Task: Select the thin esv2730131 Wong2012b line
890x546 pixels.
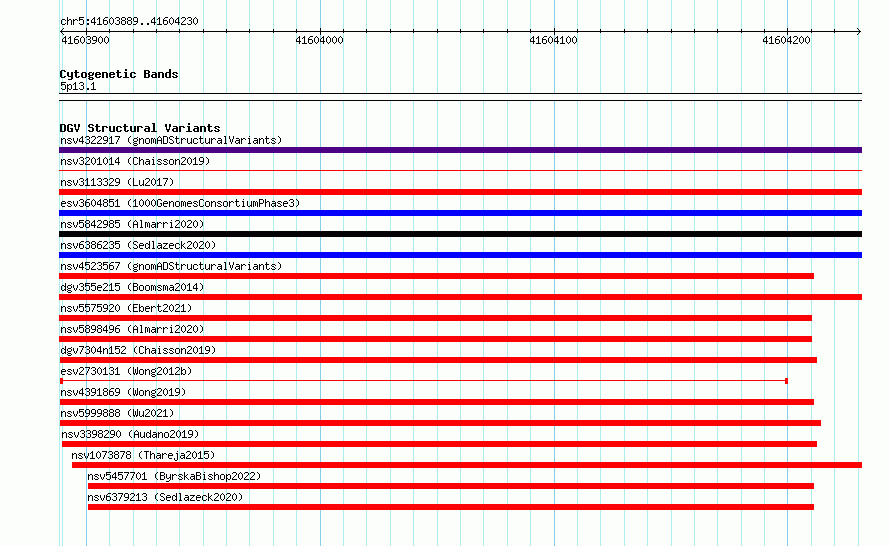Action: [x=423, y=381]
